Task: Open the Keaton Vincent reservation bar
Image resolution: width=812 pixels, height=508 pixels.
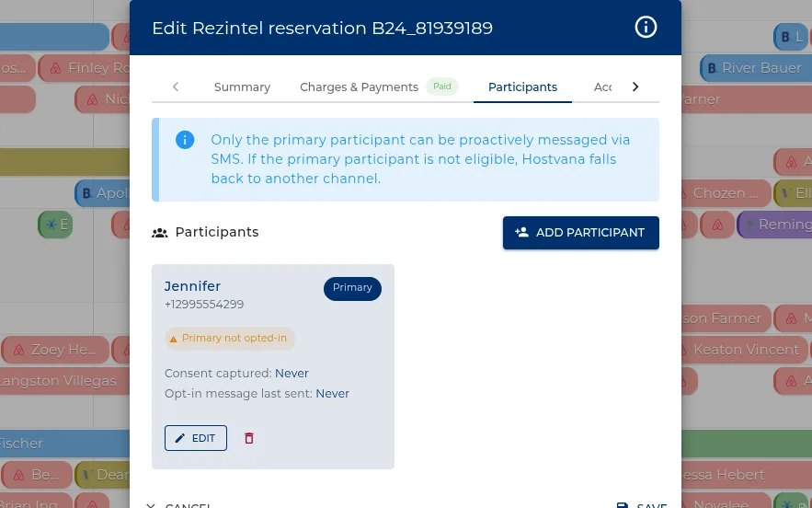Action: [x=744, y=350]
